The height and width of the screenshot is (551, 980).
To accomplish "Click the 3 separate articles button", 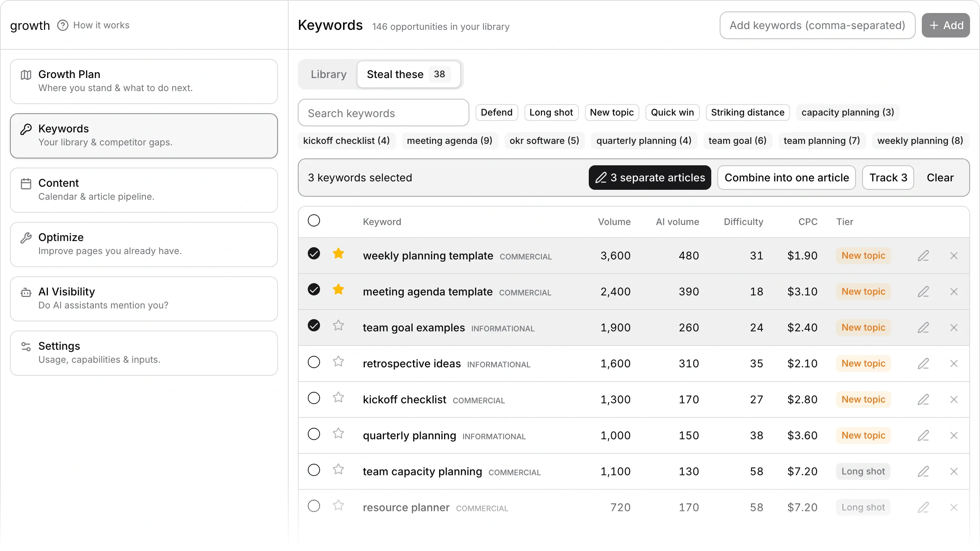I will tap(650, 178).
